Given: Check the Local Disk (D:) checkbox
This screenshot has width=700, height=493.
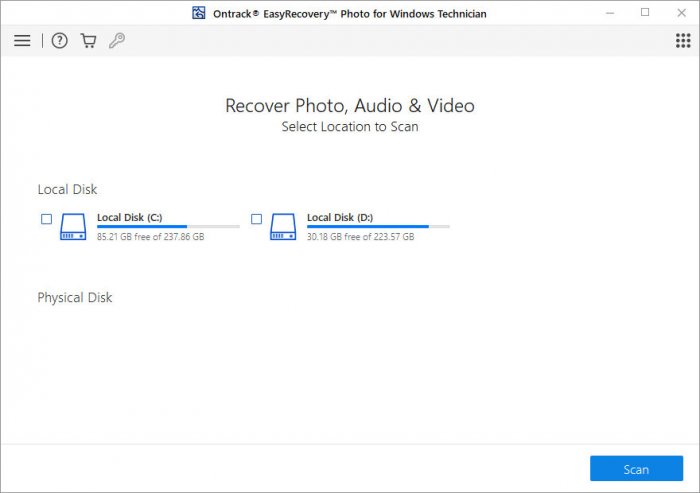Looking at the screenshot, I should click(256, 218).
